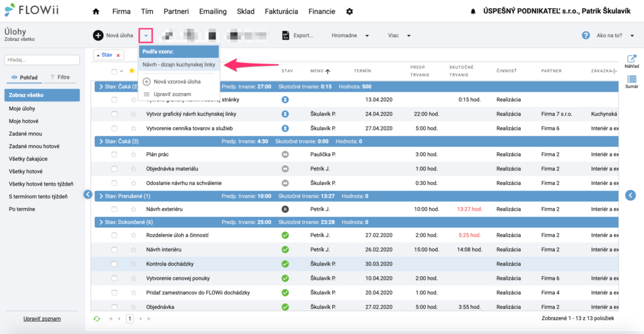Image resolution: width=644 pixels, height=334 pixels.
Task: Open the settings gear icon
Action: (350, 11)
